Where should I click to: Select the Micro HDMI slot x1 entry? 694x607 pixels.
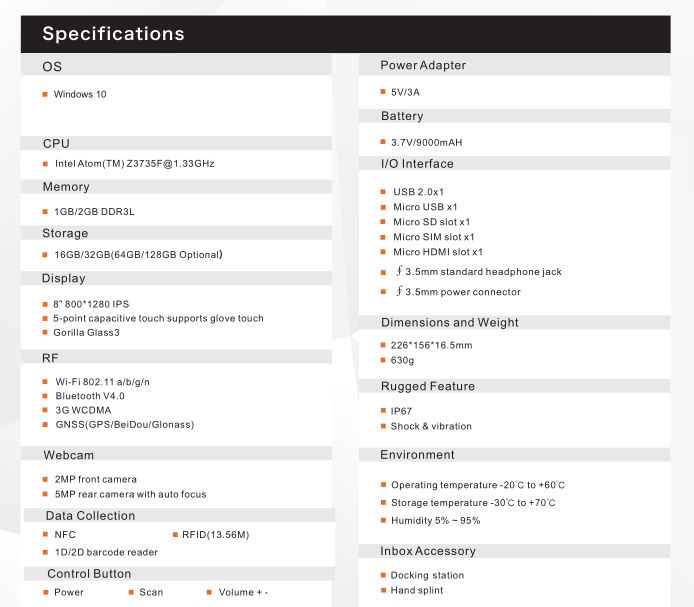coord(437,252)
